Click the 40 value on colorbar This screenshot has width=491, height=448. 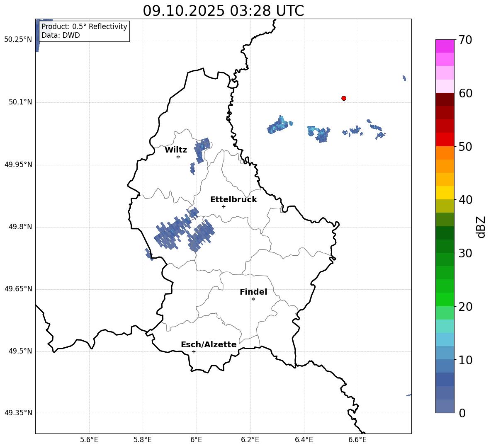pyautogui.click(x=465, y=200)
